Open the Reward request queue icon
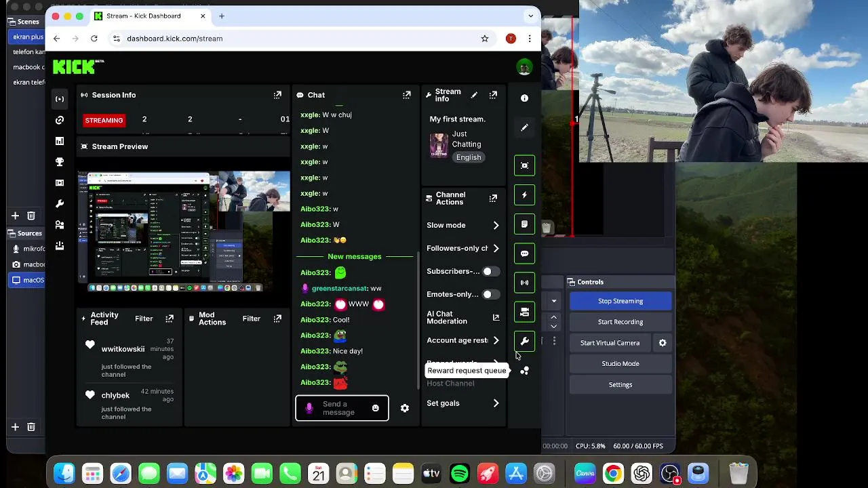868x488 pixels. coord(524,371)
